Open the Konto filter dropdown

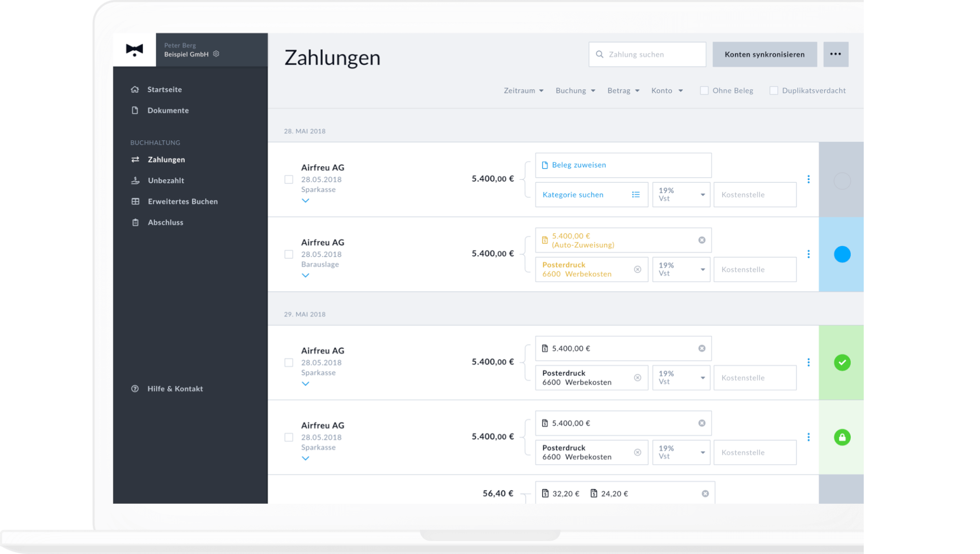(667, 90)
